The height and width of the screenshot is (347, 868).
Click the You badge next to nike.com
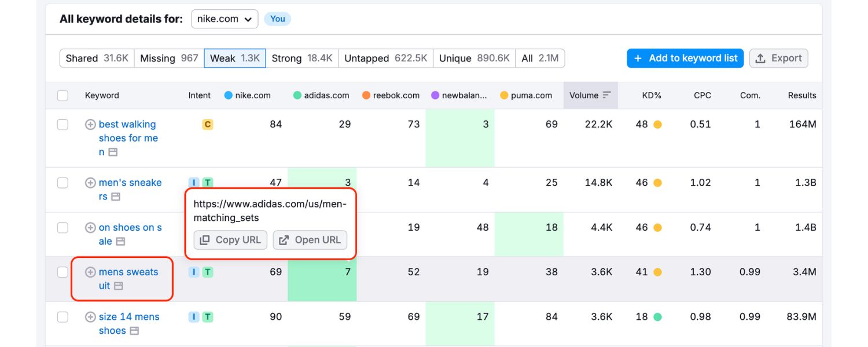coord(277,19)
